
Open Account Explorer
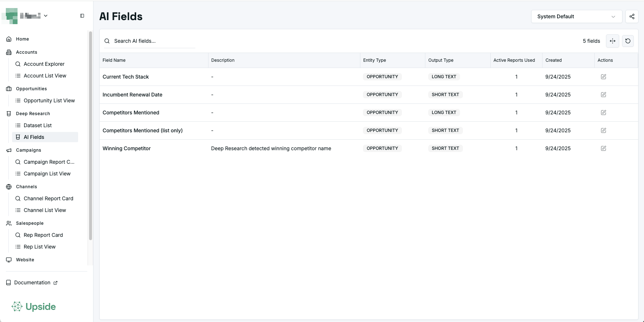click(45, 64)
